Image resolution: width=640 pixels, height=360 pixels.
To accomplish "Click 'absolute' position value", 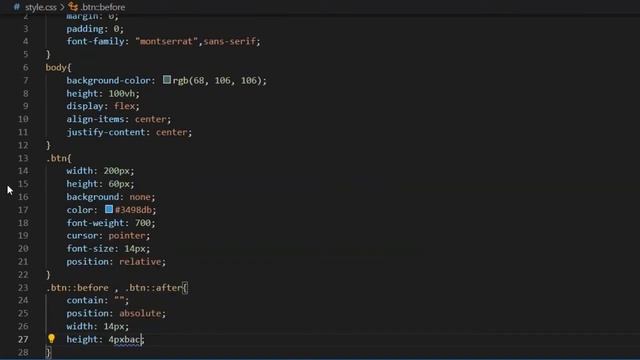I will (140, 313).
